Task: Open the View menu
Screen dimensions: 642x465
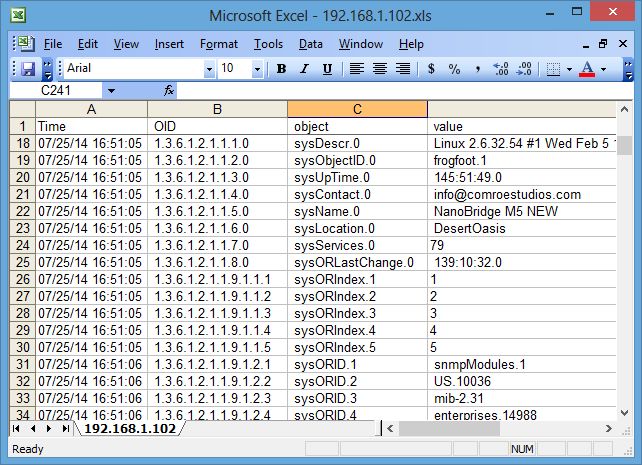Action: 126,44
